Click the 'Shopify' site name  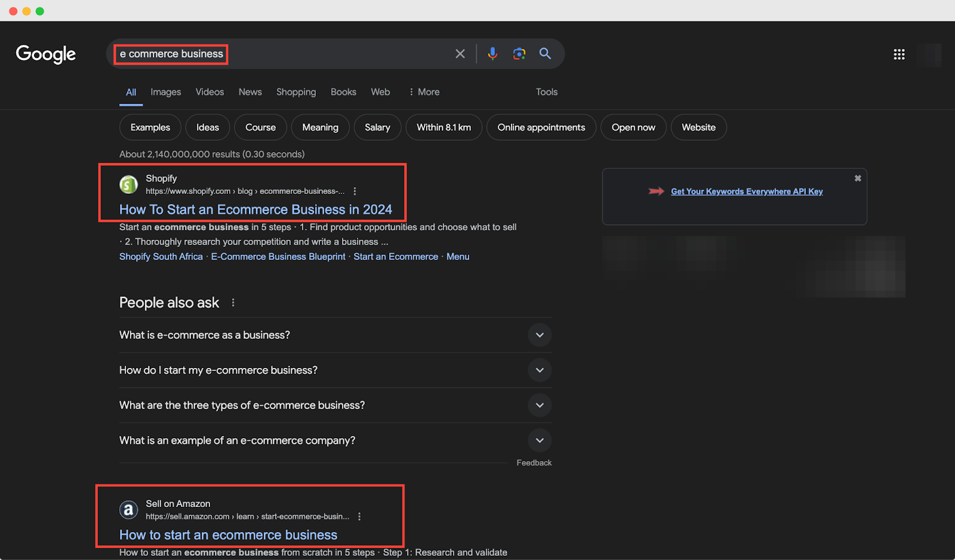point(161,178)
